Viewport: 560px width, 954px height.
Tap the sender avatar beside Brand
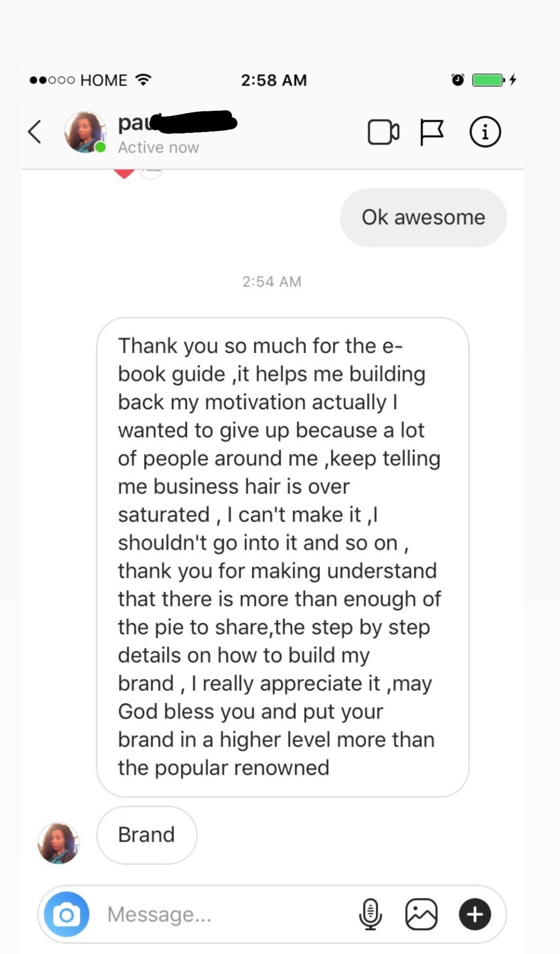[x=58, y=843]
